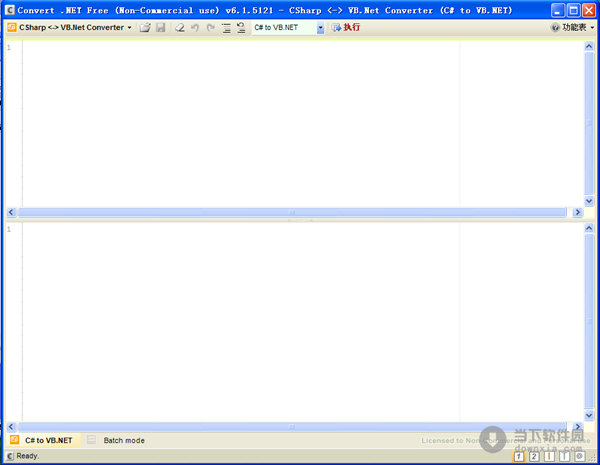Open the C# to VB.NET conversion combo box
Image resolution: width=600 pixels, height=465 pixels.
click(288, 28)
